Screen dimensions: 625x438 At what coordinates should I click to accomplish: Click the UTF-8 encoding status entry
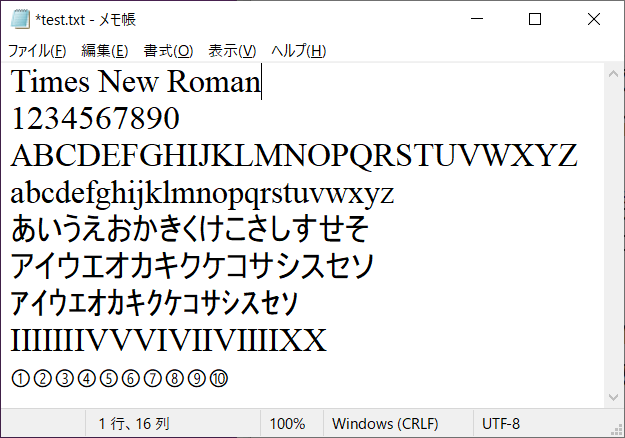tap(501, 423)
